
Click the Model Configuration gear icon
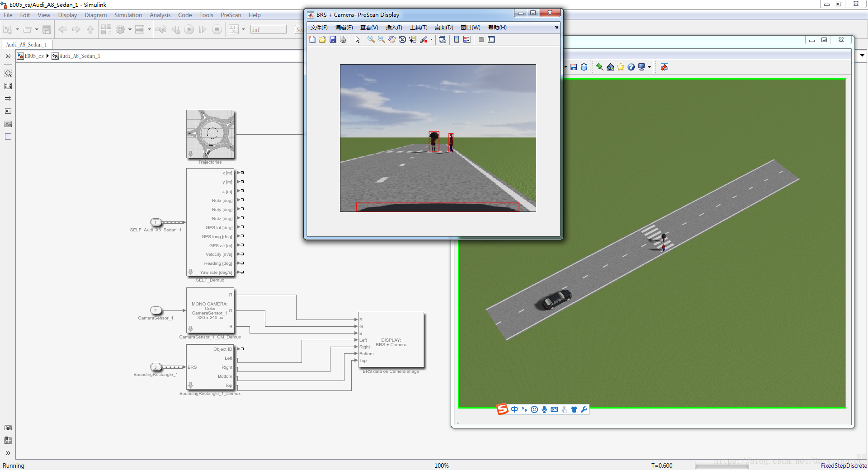120,30
